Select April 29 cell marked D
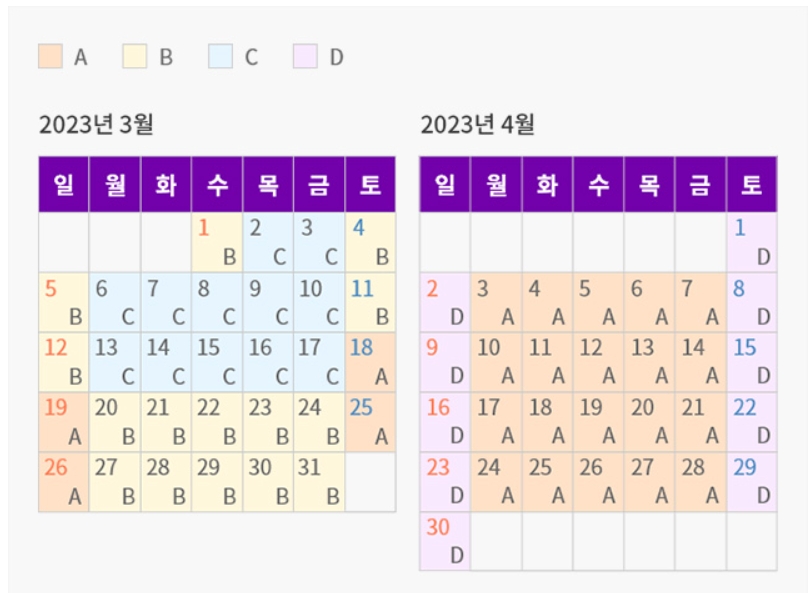811x593 pixels. pyautogui.click(x=752, y=482)
